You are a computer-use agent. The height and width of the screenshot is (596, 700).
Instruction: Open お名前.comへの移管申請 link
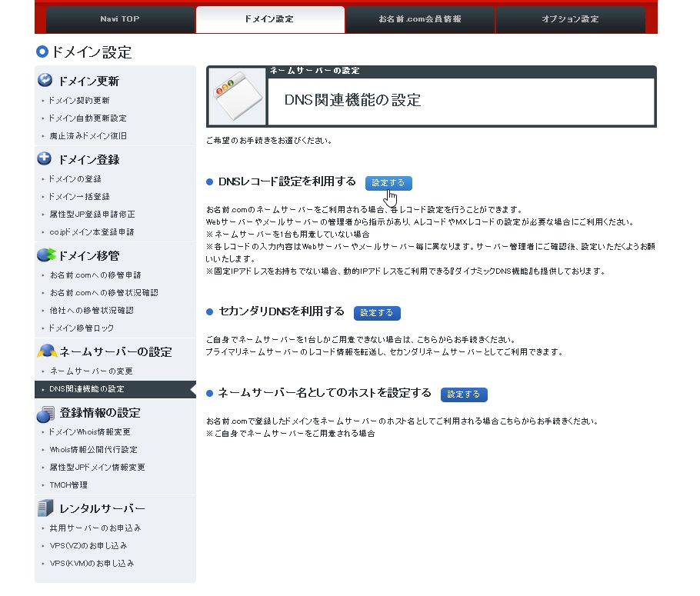click(x=95, y=275)
